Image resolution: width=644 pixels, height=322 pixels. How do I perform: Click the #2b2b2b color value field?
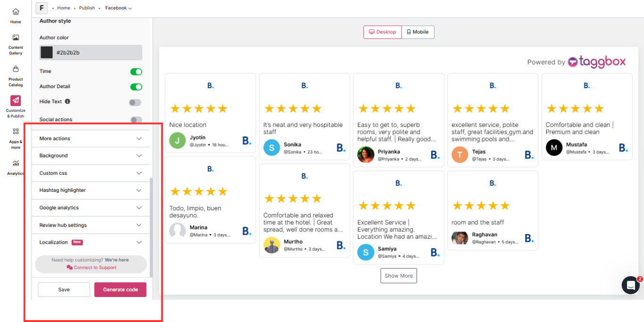coord(91,52)
